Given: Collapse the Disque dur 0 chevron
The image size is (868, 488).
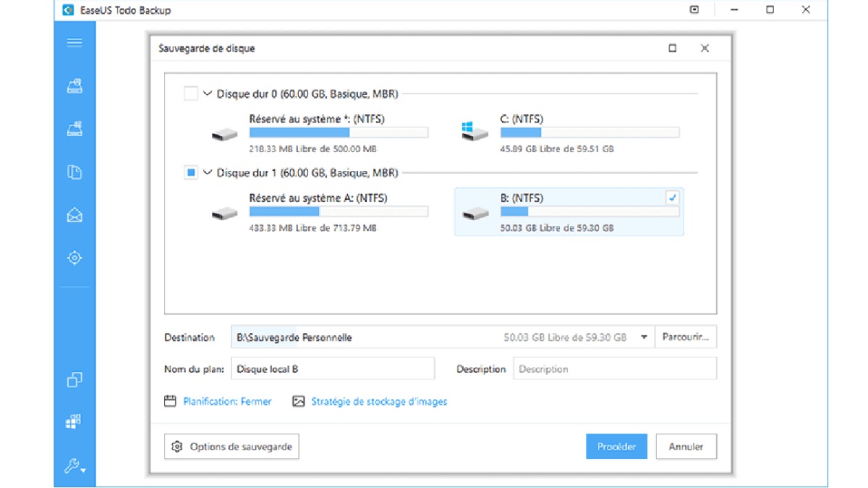Looking at the screenshot, I should pos(208,93).
